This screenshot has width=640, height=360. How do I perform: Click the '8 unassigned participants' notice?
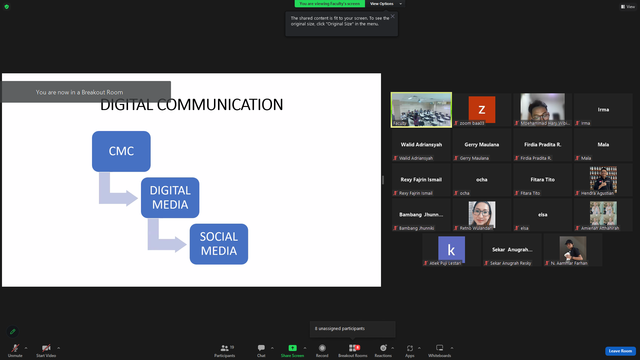click(353, 329)
